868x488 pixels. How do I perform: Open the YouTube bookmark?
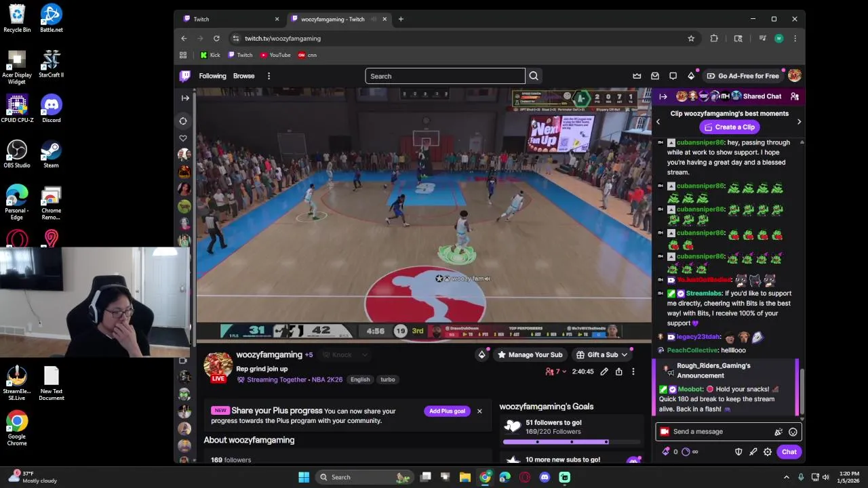(275, 55)
